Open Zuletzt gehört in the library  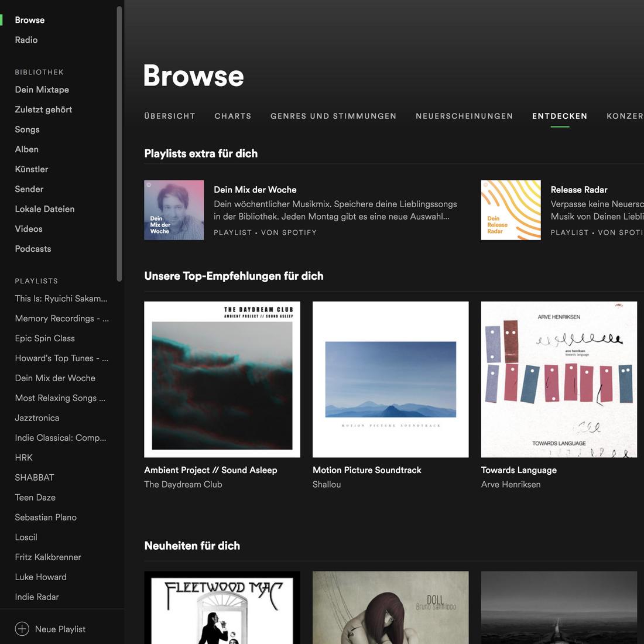coord(43,109)
